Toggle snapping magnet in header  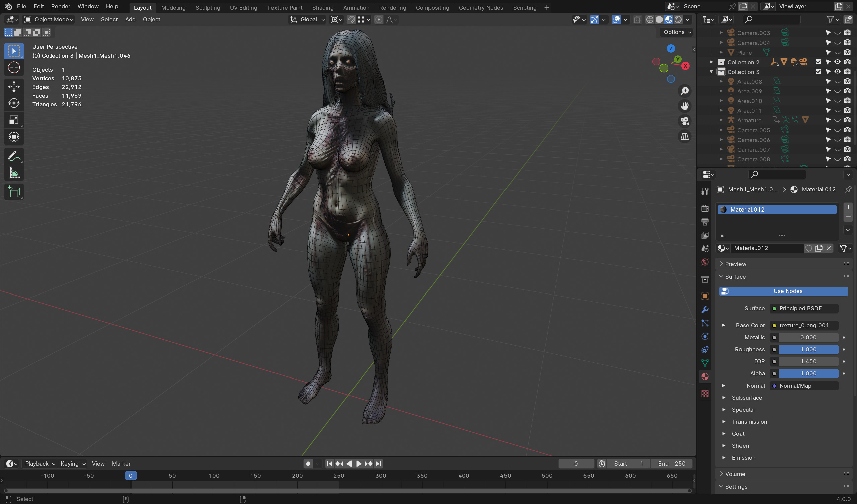point(351,20)
